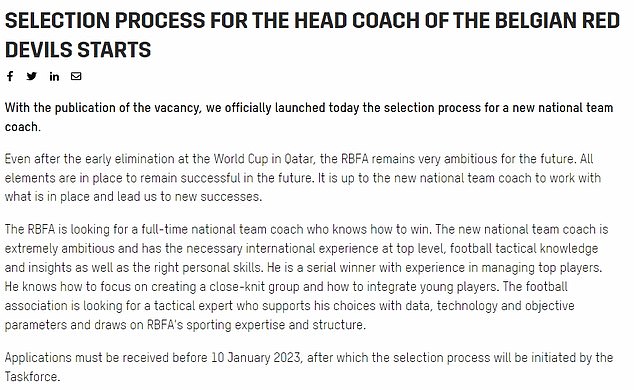This screenshot has height=390, width=634.
Task: Click the paragraph starting 'Even after the early elimination'
Action: click(x=303, y=177)
